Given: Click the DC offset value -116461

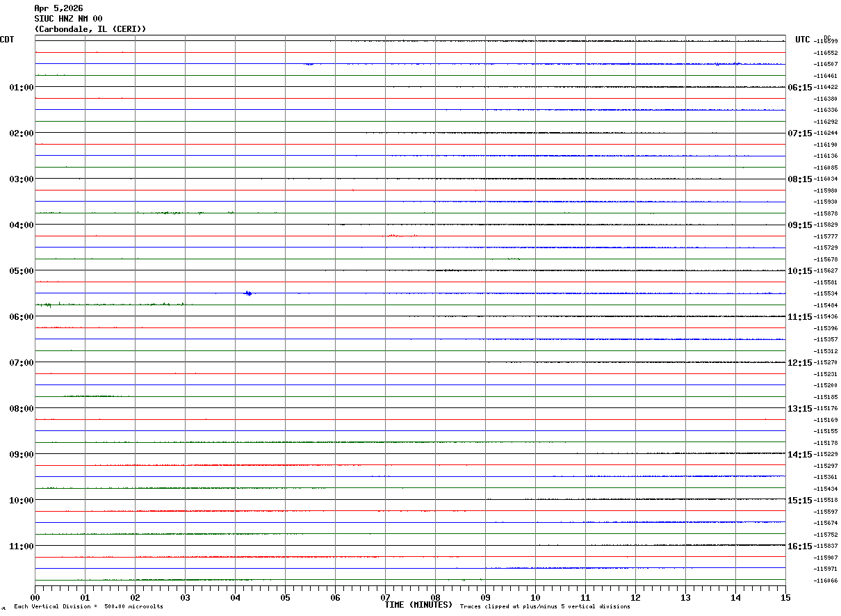Looking at the screenshot, I should tap(826, 76).
